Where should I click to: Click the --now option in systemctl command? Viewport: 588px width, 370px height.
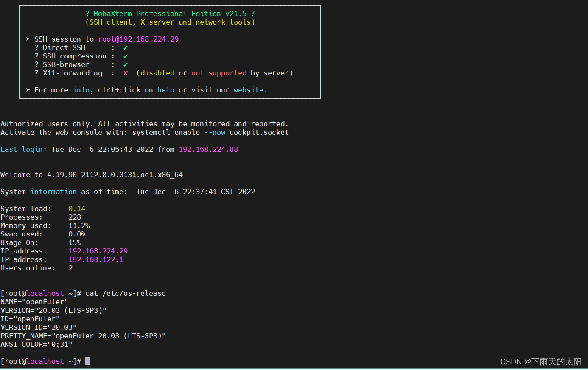coord(215,132)
